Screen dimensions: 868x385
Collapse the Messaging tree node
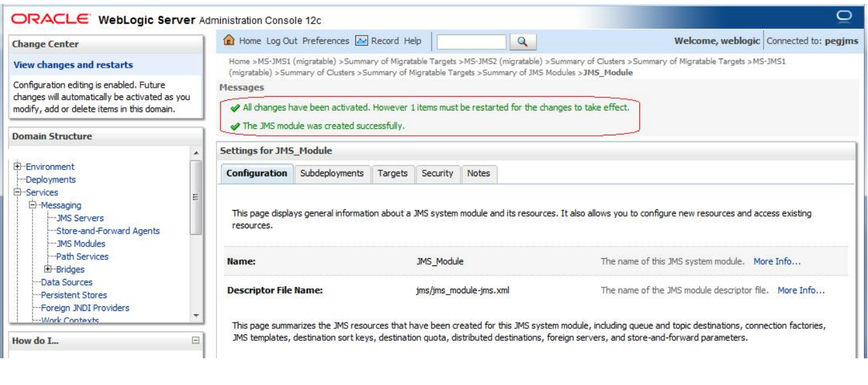click(x=32, y=206)
